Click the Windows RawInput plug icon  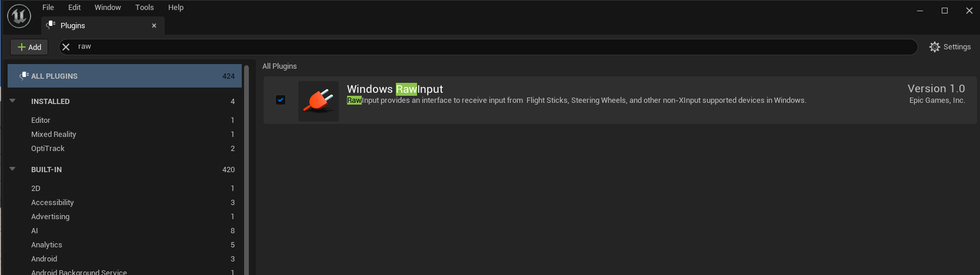click(x=318, y=101)
